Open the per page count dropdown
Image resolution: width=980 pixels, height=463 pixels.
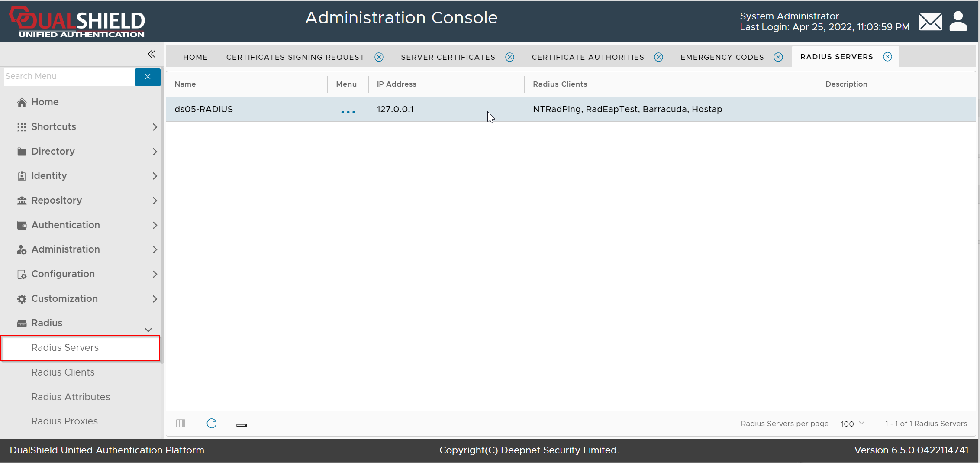852,424
